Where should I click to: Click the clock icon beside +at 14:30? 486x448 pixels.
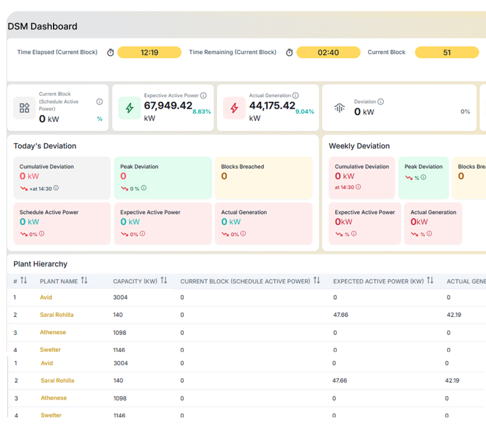click(55, 188)
